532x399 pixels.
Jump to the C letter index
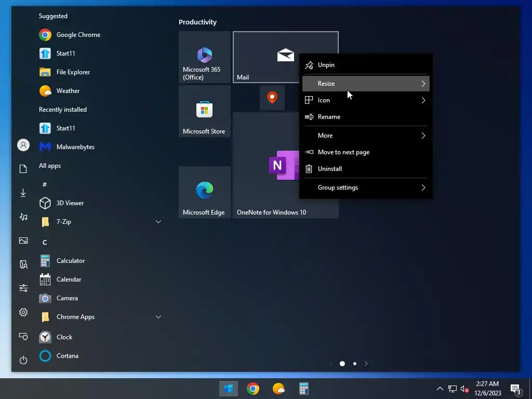[x=45, y=242]
